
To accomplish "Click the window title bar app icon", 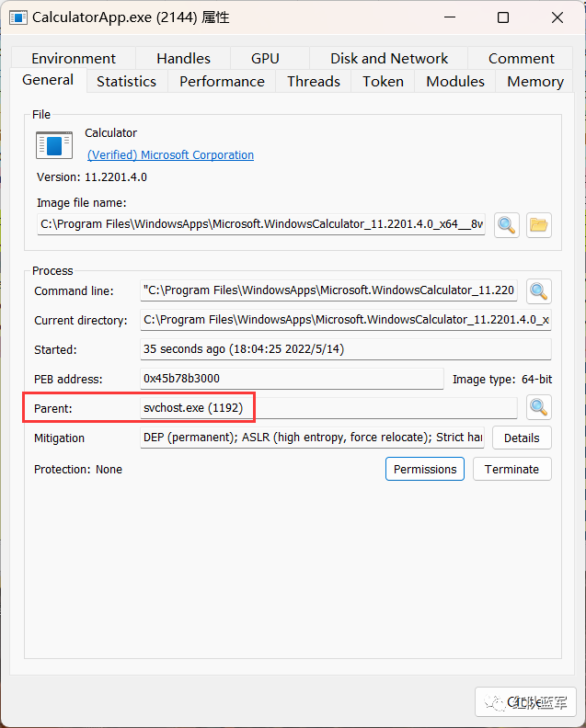I will (x=18, y=17).
